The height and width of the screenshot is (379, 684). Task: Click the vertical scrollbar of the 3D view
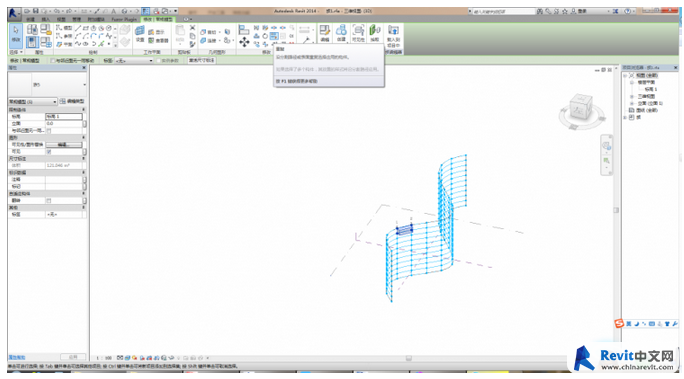[x=616, y=210]
